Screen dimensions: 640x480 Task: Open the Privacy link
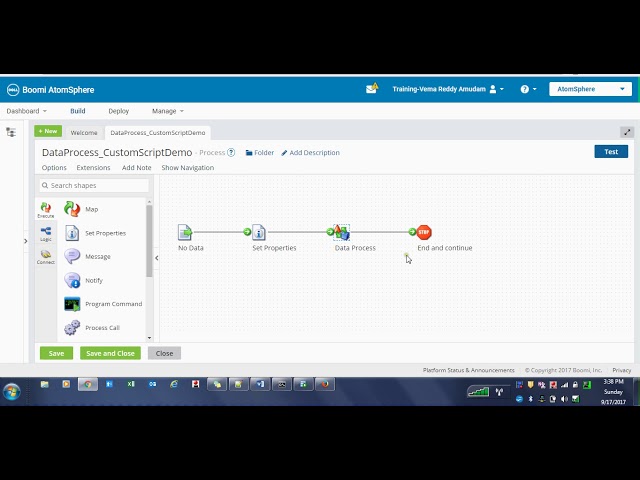(622, 370)
